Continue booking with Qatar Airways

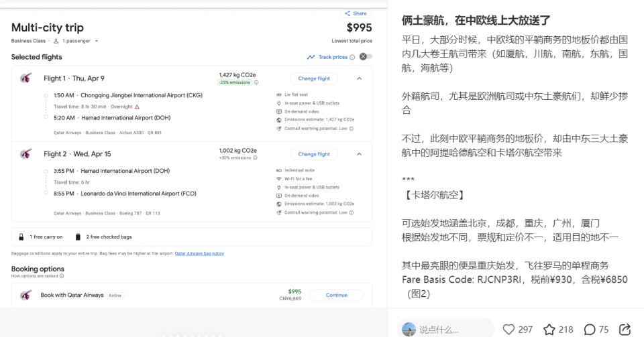336,295
